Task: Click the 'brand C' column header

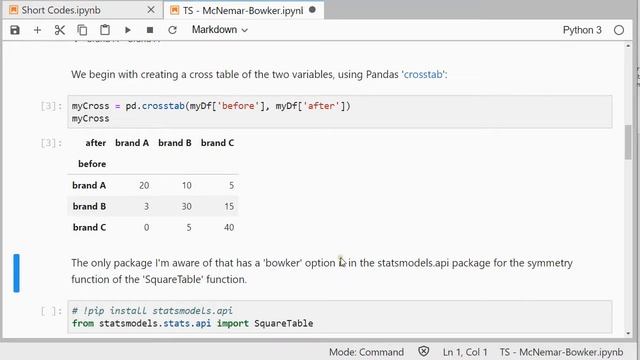Action: 217,143
